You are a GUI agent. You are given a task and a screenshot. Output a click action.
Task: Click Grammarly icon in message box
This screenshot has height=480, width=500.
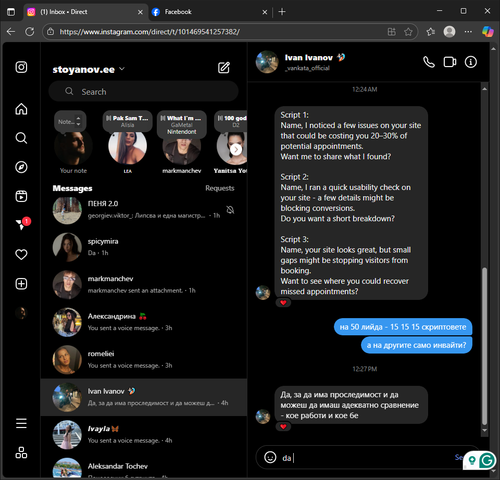pos(487,461)
